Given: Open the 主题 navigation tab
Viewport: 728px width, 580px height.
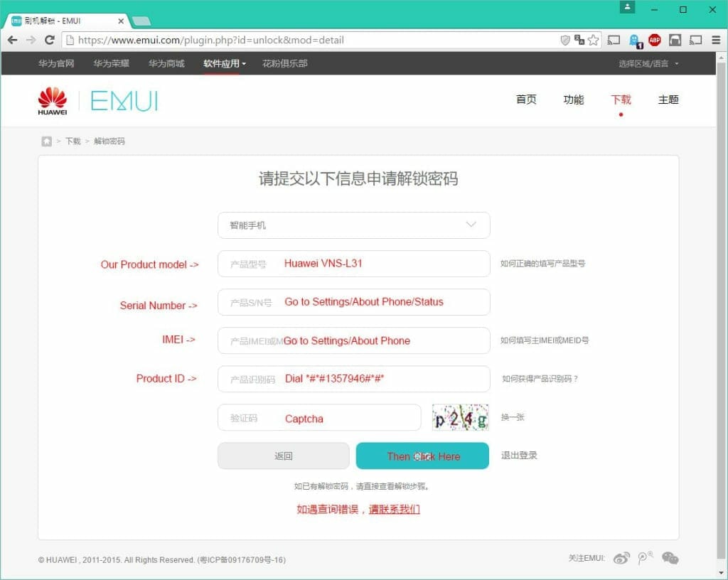Looking at the screenshot, I should 668,100.
